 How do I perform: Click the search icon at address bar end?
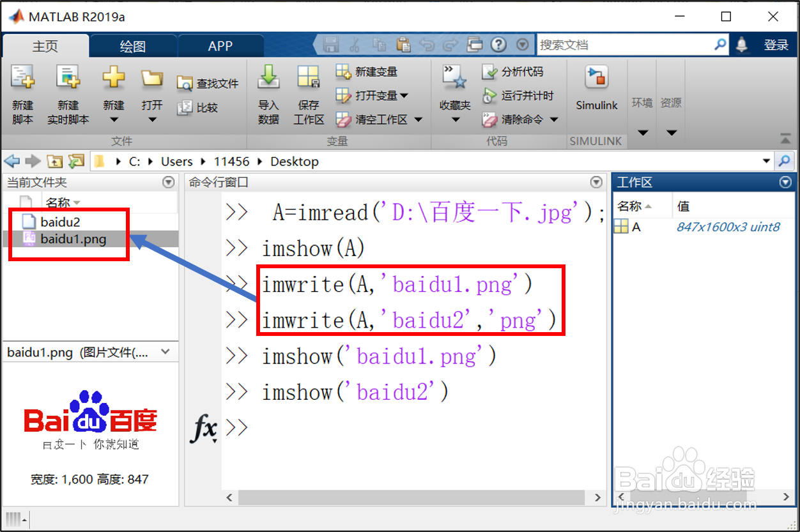coord(784,161)
